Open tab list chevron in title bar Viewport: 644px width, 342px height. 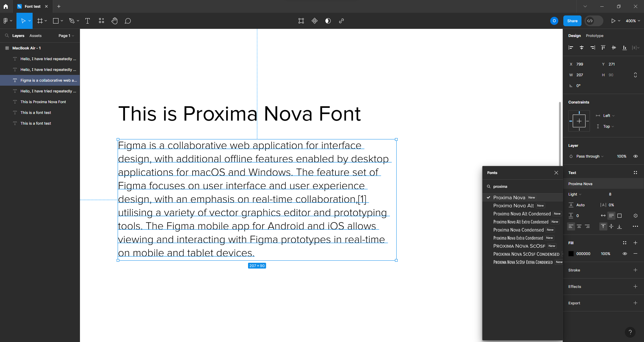coord(585,6)
